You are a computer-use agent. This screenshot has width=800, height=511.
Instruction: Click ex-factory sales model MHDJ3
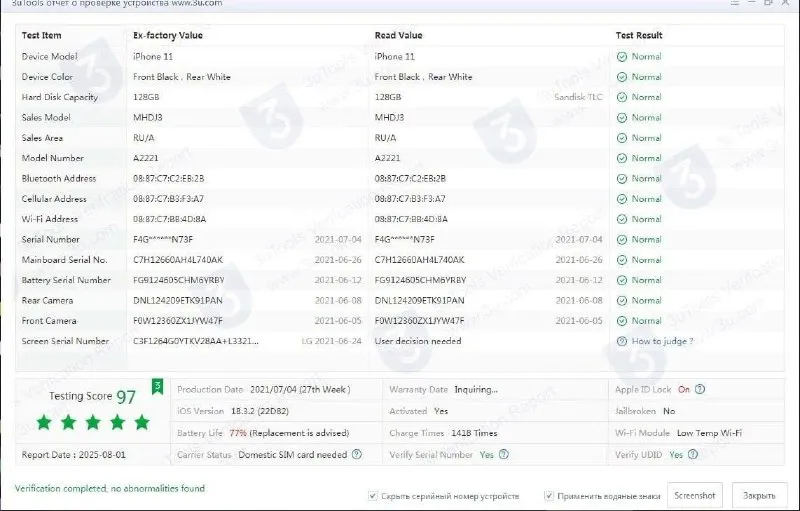pos(148,117)
